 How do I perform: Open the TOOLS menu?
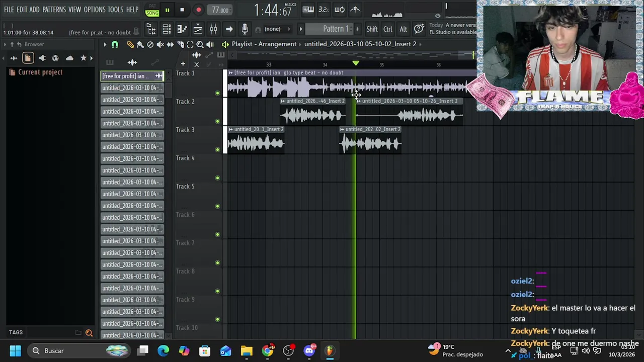(115, 10)
